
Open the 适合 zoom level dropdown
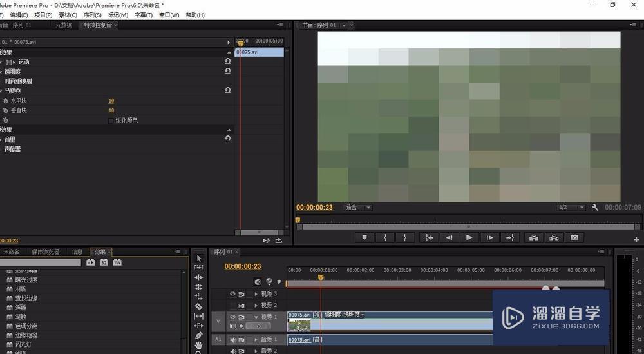[x=358, y=208]
